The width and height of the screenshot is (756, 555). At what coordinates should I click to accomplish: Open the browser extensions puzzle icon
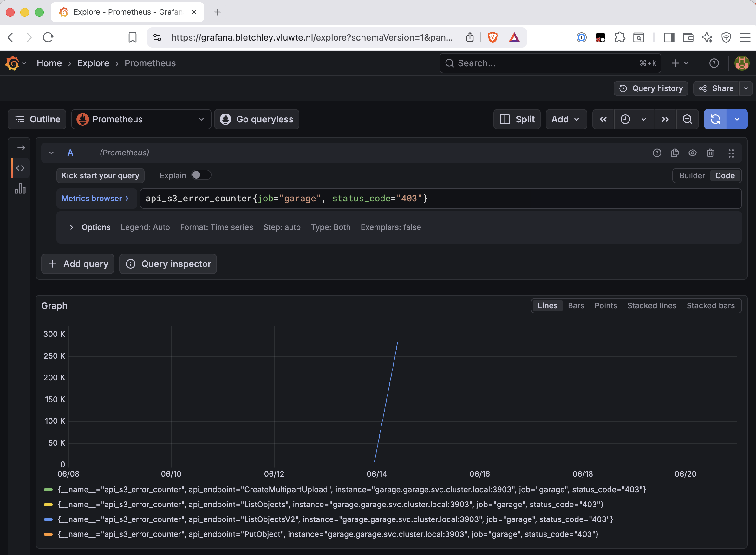coord(620,37)
